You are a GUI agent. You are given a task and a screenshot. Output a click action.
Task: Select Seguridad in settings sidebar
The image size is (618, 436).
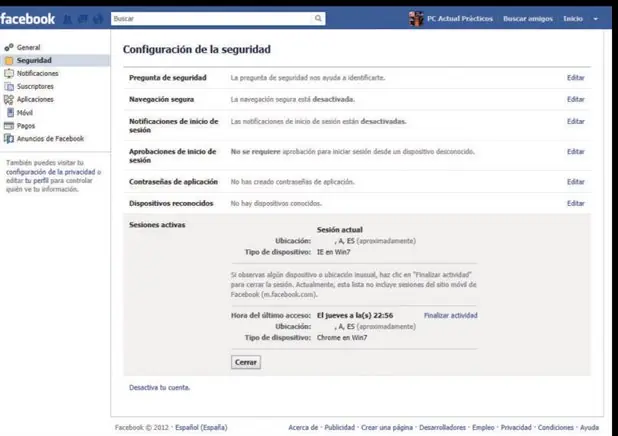point(34,60)
